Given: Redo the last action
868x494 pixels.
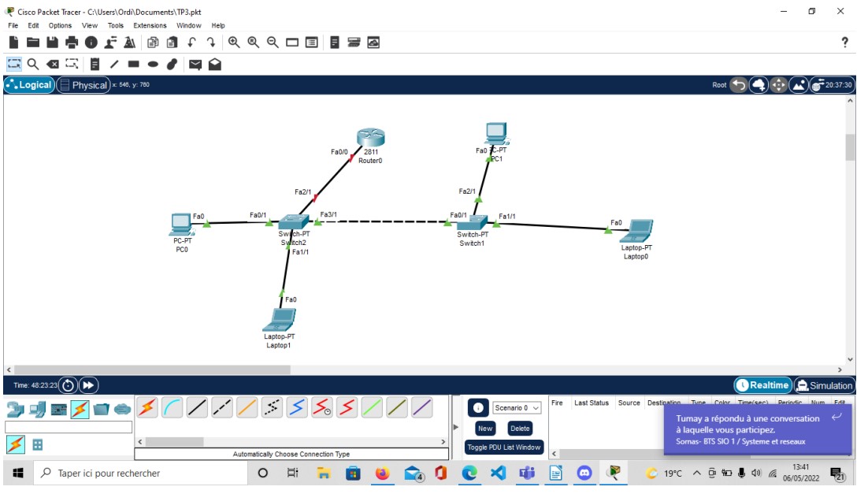Looking at the screenshot, I should tap(211, 43).
